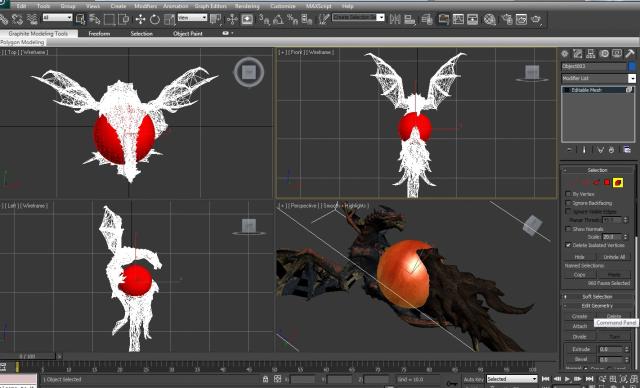640x388 pixels.
Task: Open the selection filter All dropdown
Action: (57, 18)
